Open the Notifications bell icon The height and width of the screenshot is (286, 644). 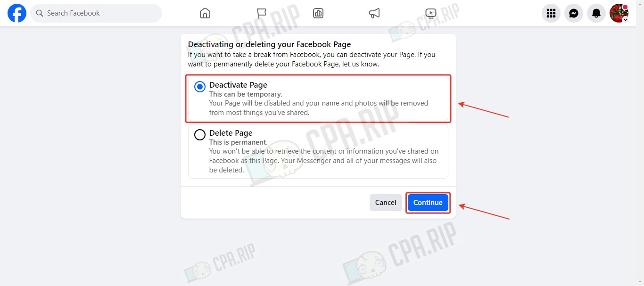[596, 13]
